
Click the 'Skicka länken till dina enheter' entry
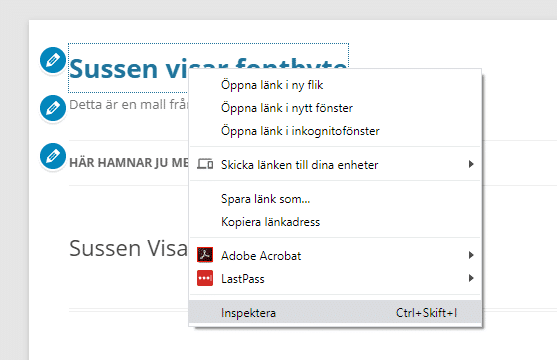[x=335, y=164]
